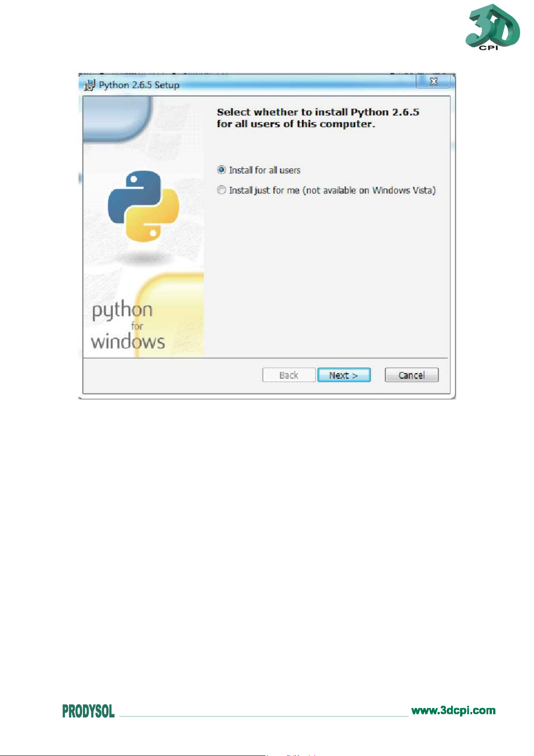
Task: Click the yellow rounded shape in the banner
Action: click(x=169, y=315)
